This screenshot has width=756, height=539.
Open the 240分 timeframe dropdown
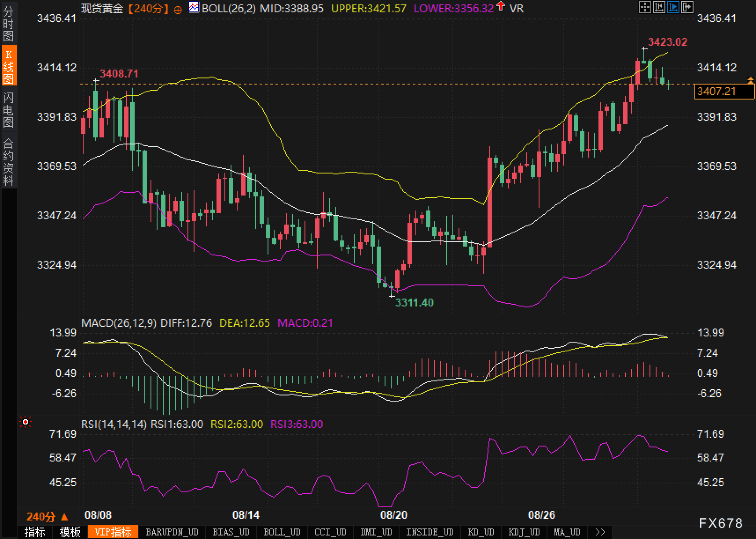coord(48,517)
